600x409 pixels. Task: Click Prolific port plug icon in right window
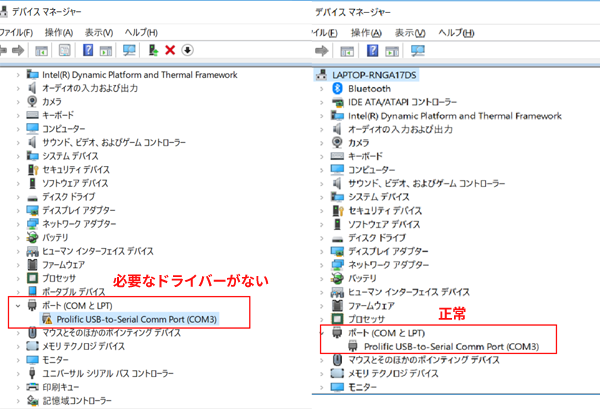coord(352,346)
